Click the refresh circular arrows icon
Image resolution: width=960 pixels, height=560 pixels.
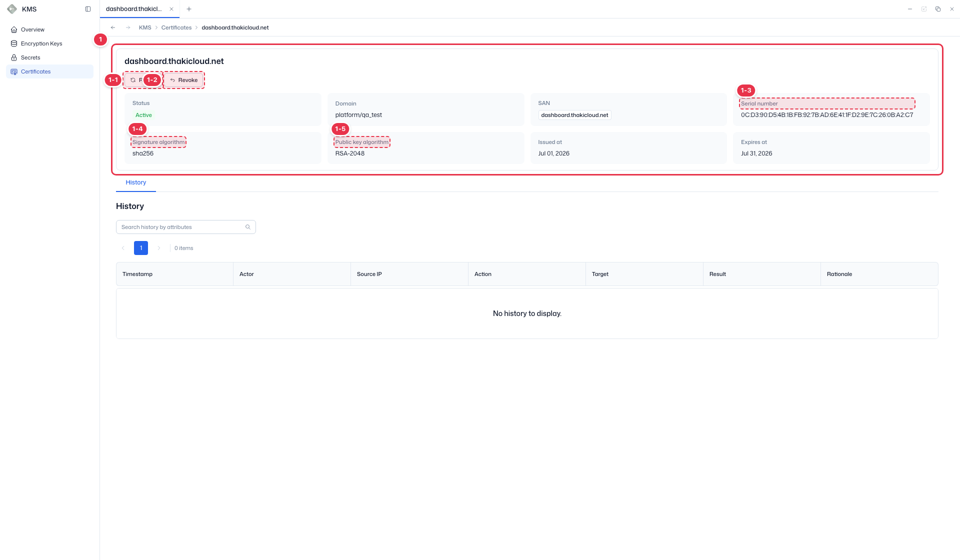[x=133, y=80]
